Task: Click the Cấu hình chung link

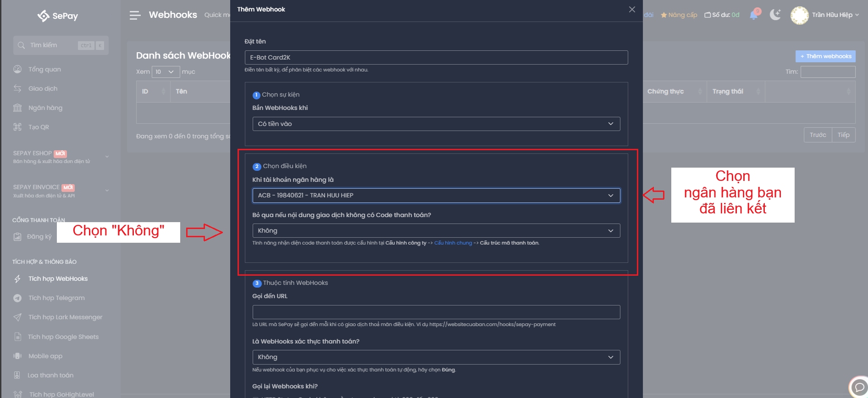Action: tap(453, 243)
